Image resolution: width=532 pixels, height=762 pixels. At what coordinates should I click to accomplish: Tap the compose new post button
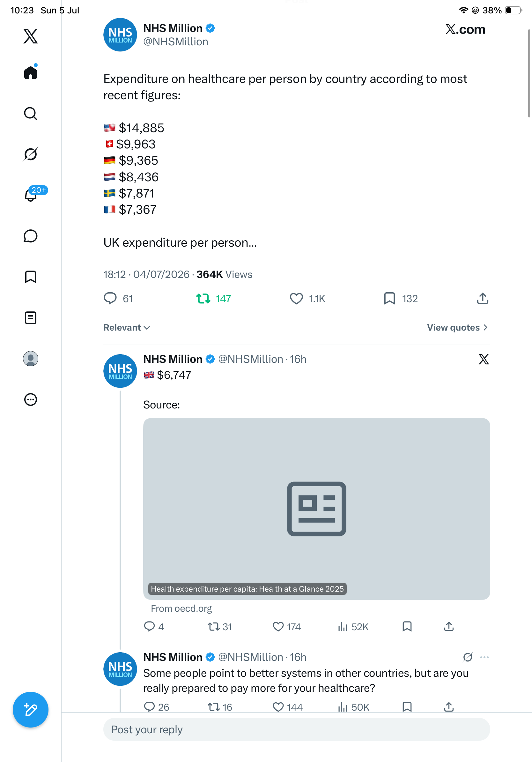coord(31,710)
